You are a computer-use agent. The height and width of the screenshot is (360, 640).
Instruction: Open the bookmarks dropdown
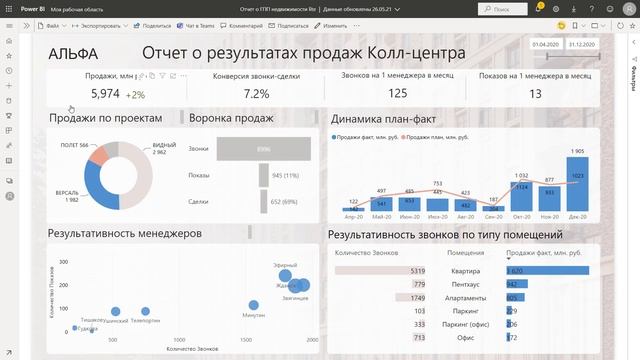578,26
